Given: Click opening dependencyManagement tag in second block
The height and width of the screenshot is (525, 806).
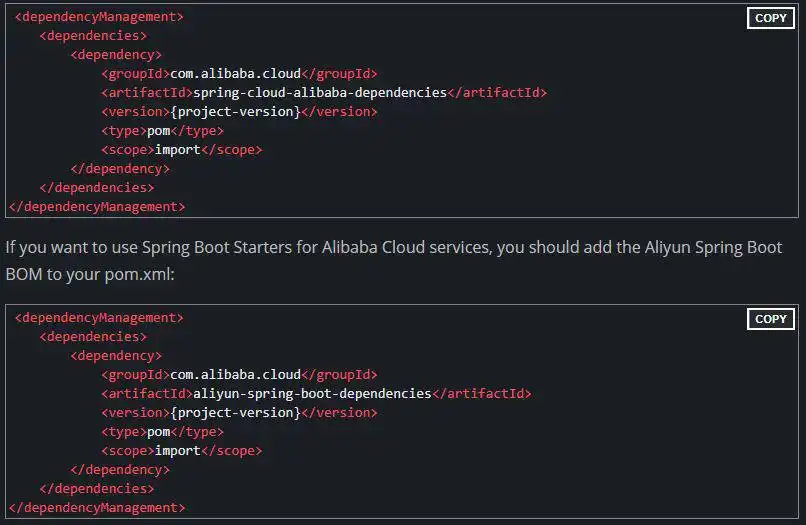Looking at the screenshot, I should pyautogui.click(x=99, y=318).
